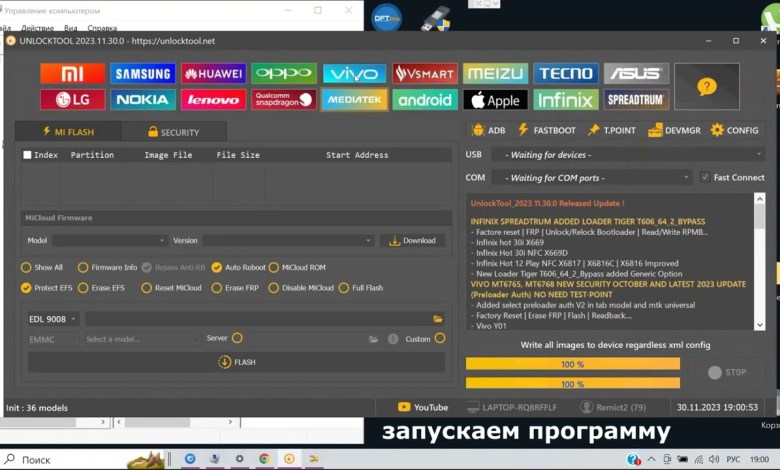
Task: Enable the Firmware Info option
Action: [83, 268]
